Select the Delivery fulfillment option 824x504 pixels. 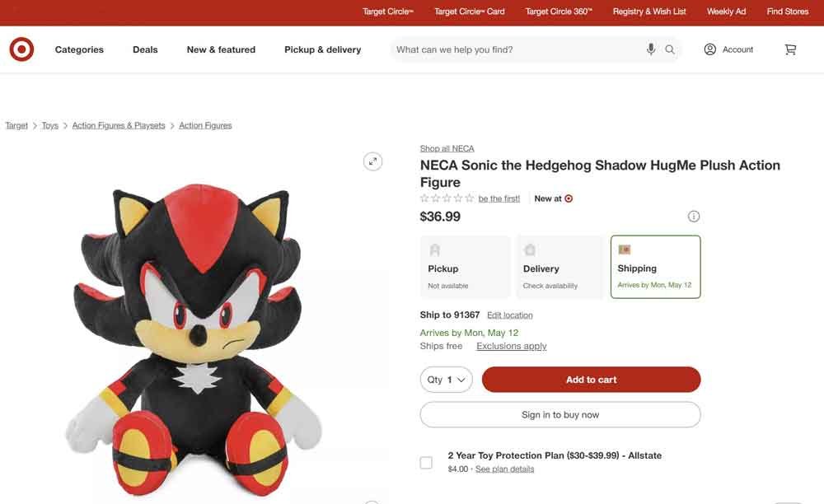[x=560, y=266]
